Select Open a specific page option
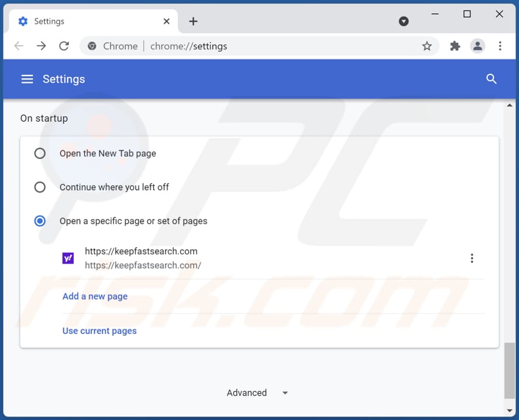The image size is (519, 420). pos(40,221)
